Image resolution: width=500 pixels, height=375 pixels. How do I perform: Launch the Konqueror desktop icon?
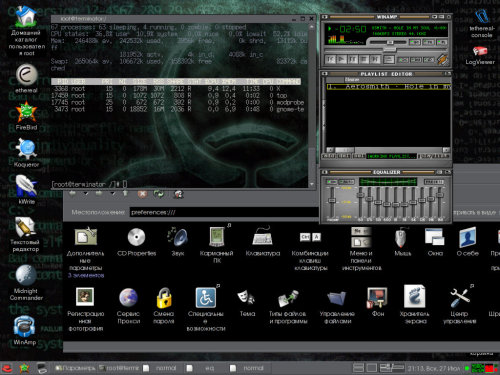(26, 153)
